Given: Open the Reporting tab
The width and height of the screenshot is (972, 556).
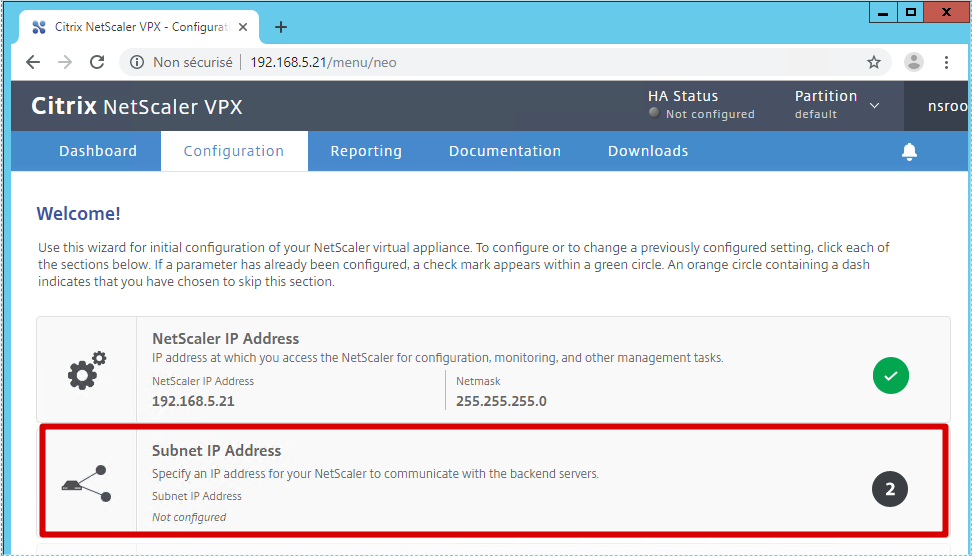Looking at the screenshot, I should click(x=366, y=151).
